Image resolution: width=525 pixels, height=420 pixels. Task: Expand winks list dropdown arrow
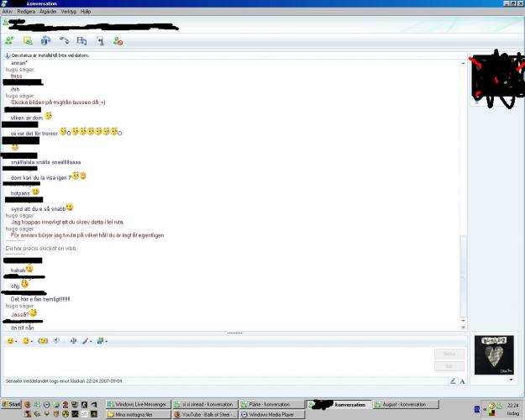coord(31,342)
